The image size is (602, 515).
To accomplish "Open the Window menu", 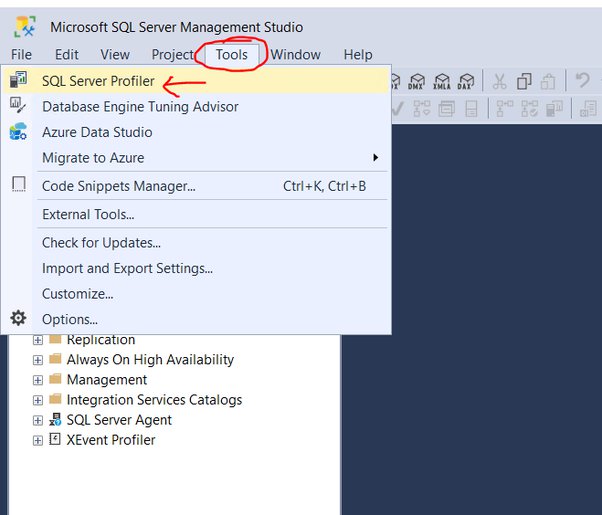I will (x=296, y=55).
